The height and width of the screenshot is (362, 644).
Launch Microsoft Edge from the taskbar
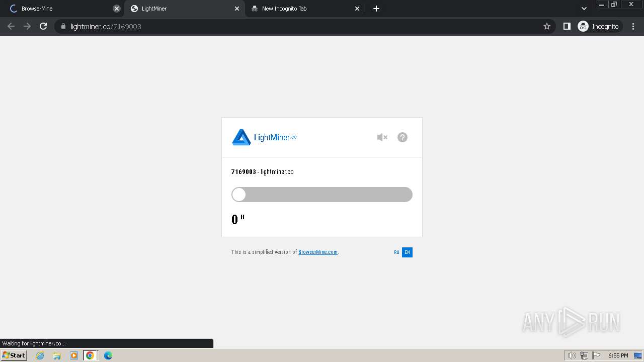click(108, 355)
